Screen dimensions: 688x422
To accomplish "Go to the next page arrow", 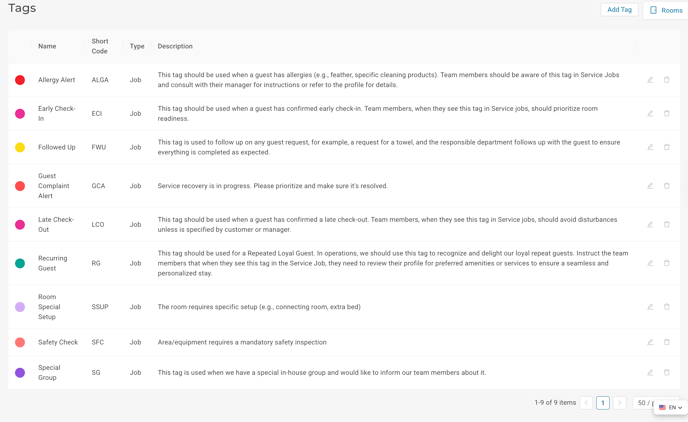I will [619, 403].
